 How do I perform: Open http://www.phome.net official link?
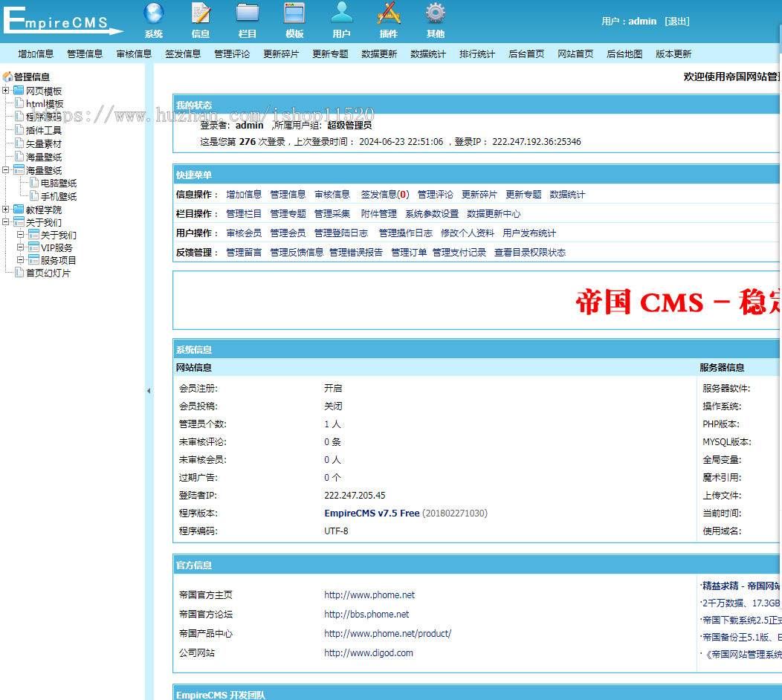pyautogui.click(x=369, y=594)
